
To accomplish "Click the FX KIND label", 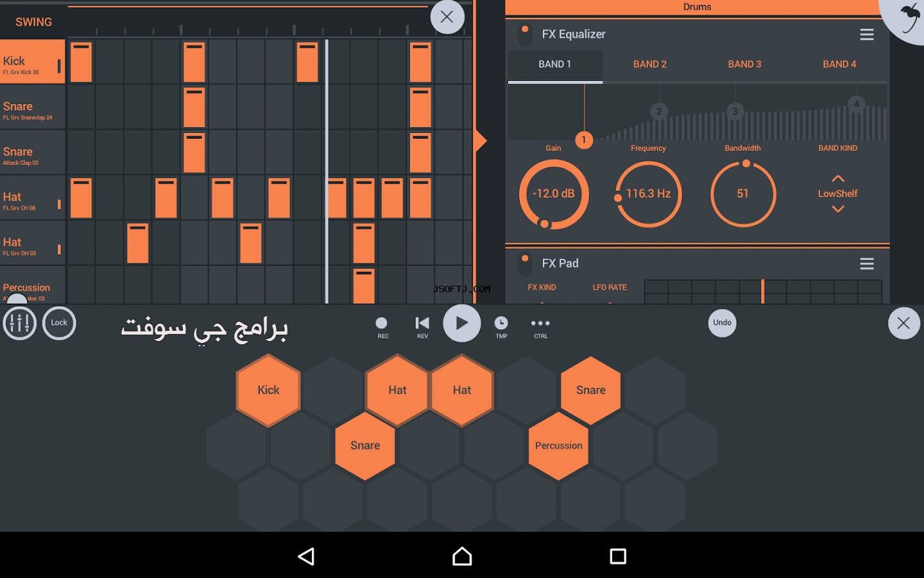I will tap(542, 287).
